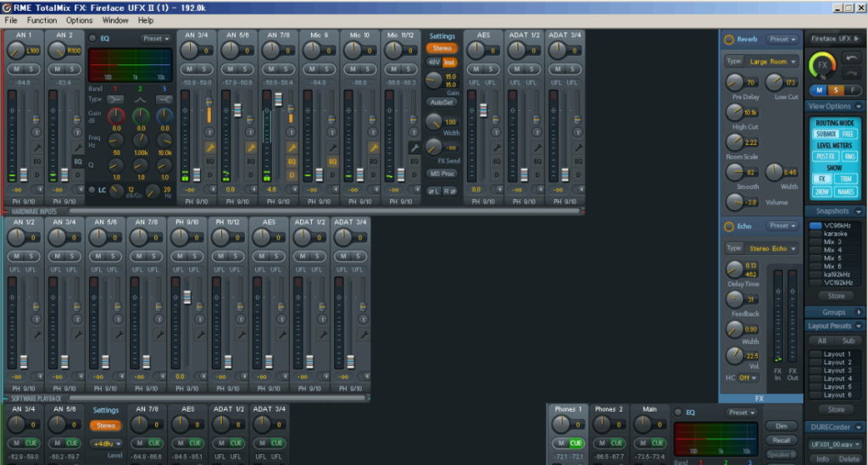This screenshot has width=868, height=465.
Task: Click Reverb Room Scale knob
Action: 735,142
